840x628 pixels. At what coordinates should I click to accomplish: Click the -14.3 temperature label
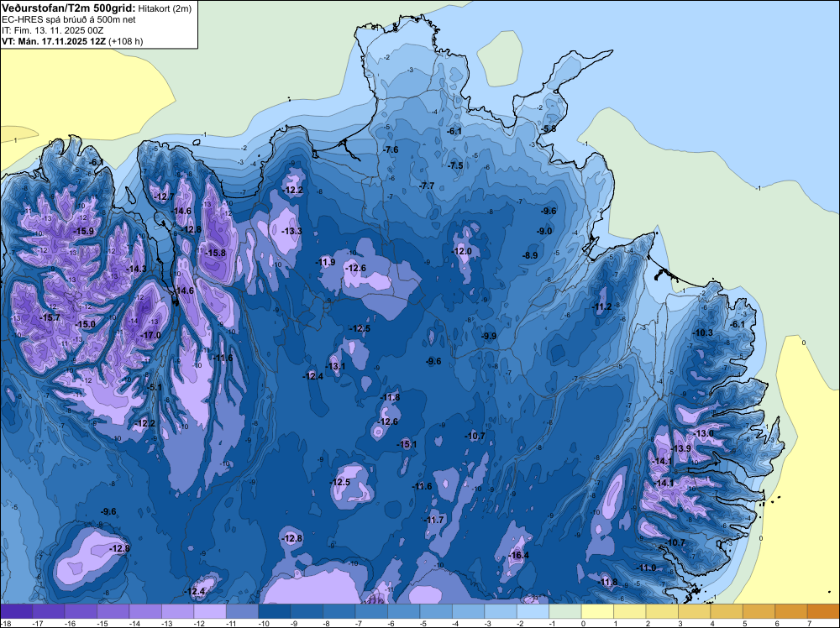tap(136, 269)
